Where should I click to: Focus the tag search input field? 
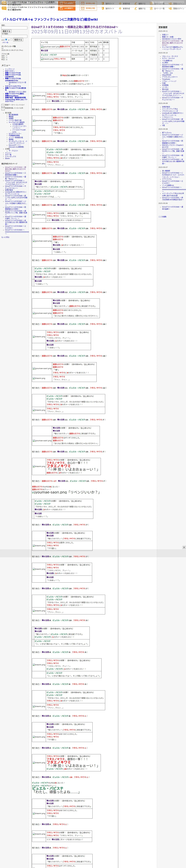coord(14,36)
